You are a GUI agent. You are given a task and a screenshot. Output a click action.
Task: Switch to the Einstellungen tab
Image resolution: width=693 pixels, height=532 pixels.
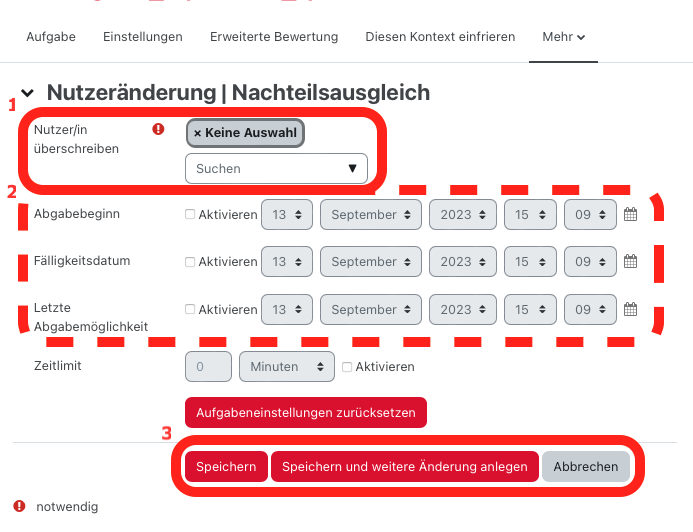(143, 37)
